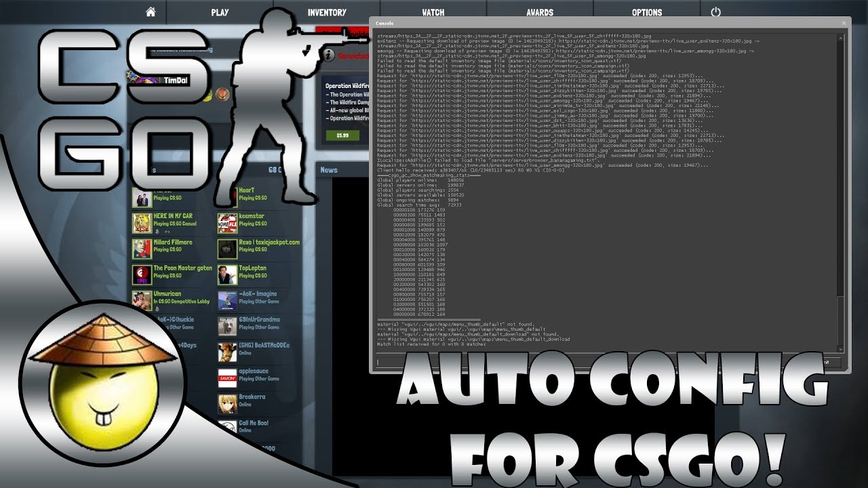The width and height of the screenshot is (868, 488).
Task: Click the medal coin icon under TimDal
Action: coord(222,94)
